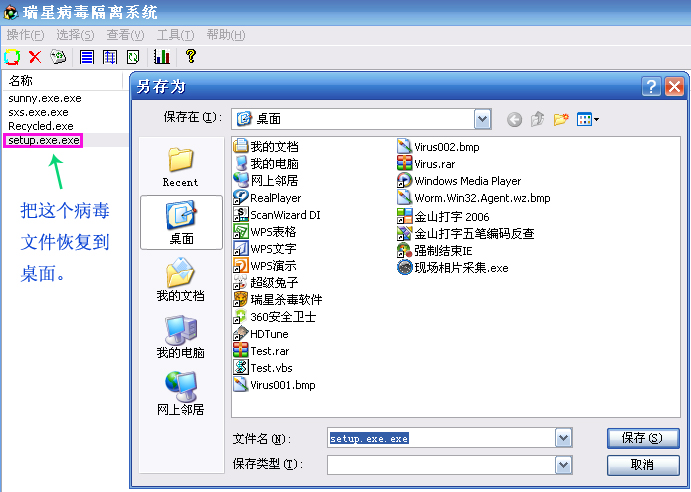Go up one folder level icon
This screenshot has width=691, height=492.
[537, 119]
